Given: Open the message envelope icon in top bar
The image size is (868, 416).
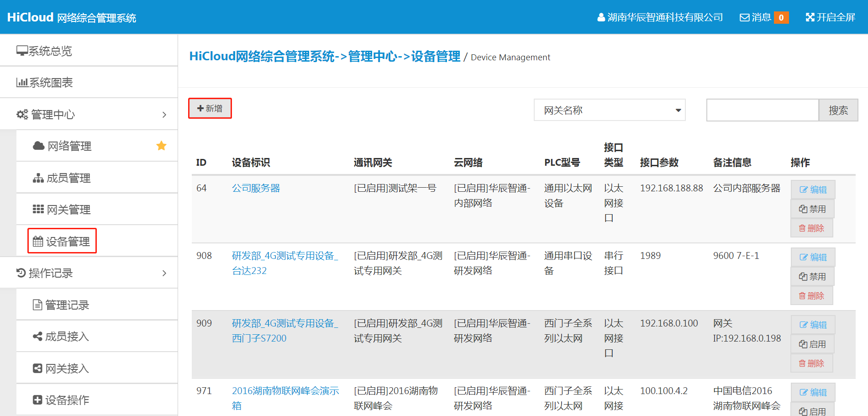Looking at the screenshot, I should click(x=744, y=17).
